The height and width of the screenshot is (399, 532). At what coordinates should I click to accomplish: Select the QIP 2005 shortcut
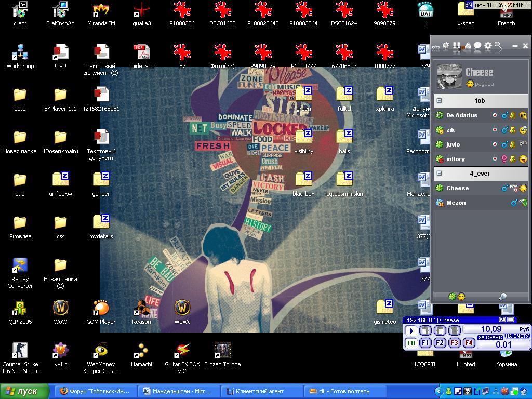[x=20, y=312]
